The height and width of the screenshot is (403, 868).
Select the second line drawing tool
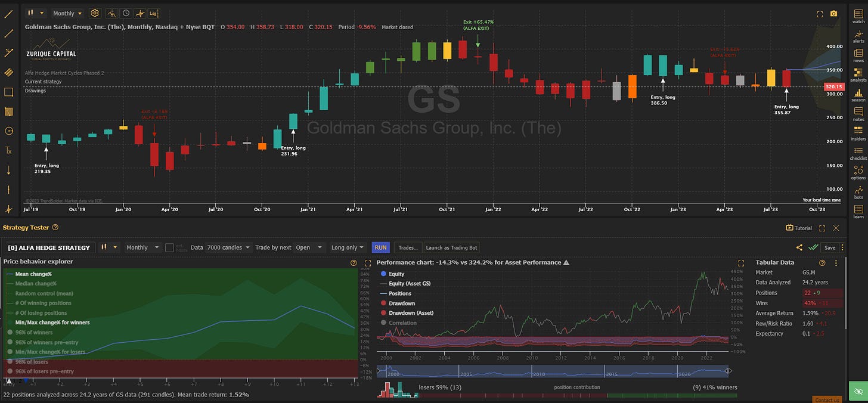tap(8, 33)
